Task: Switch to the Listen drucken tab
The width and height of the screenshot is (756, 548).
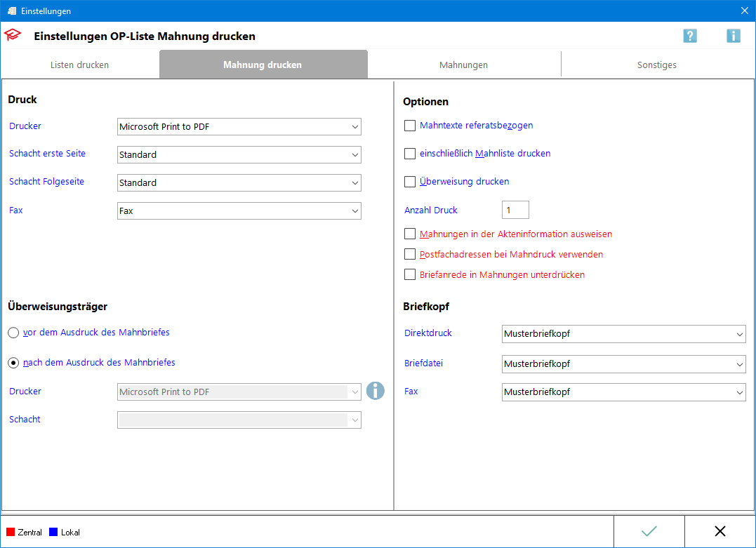Action: [79, 65]
